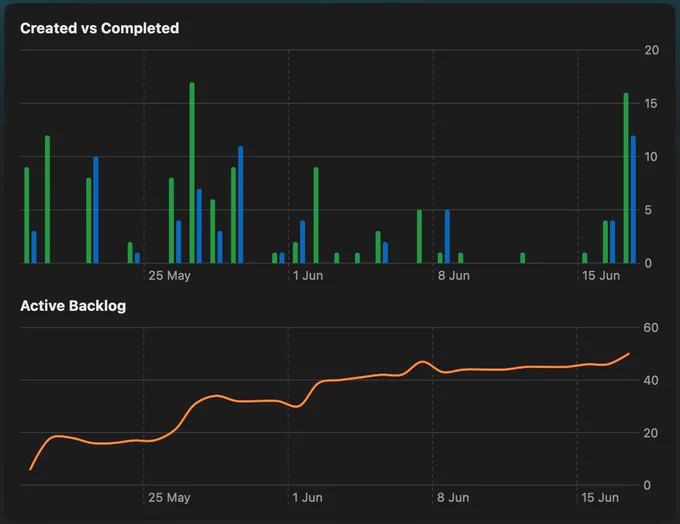Image resolution: width=680 pixels, height=524 pixels.
Task: Click "1 Jun" under Active Backlog chart
Action: pos(307,498)
